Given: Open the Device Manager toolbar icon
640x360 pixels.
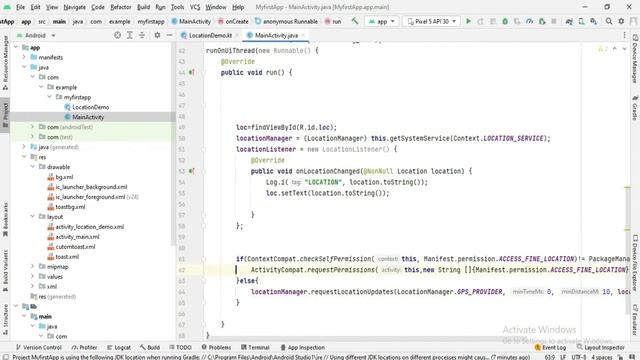Looking at the screenshot, I should tap(581, 21).
